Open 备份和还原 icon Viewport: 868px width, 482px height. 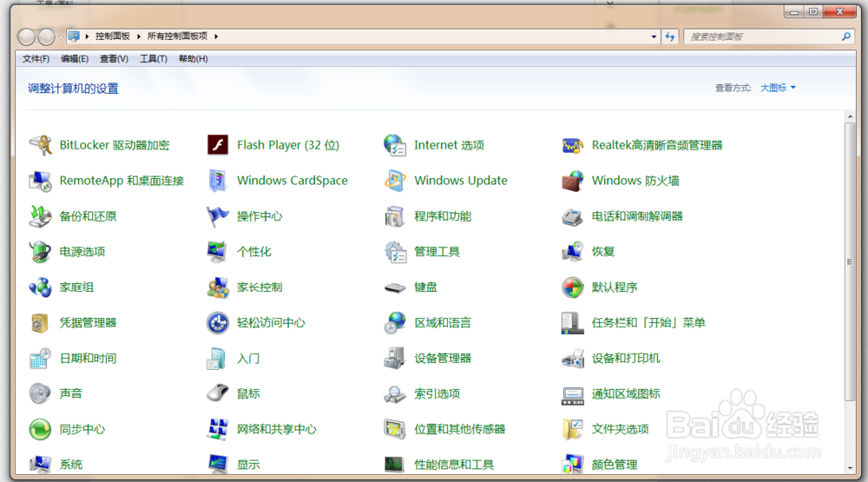(41, 216)
